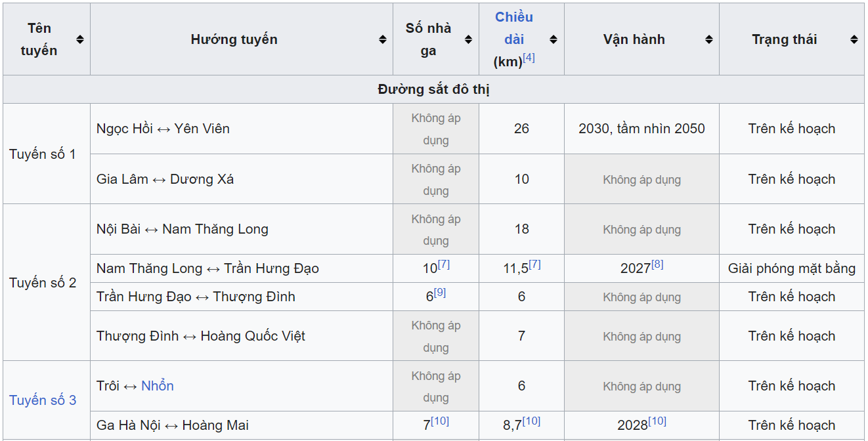Sort table by Tên tuyến column

click(80, 39)
